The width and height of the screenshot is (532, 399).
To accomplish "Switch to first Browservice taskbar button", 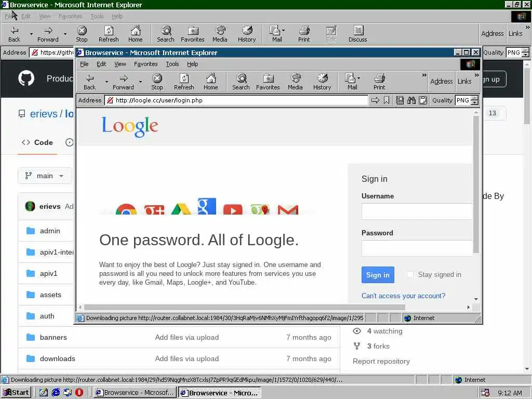I will (135, 393).
